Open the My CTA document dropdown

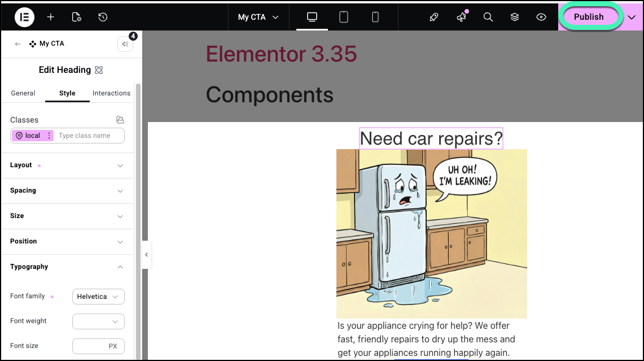tap(259, 17)
